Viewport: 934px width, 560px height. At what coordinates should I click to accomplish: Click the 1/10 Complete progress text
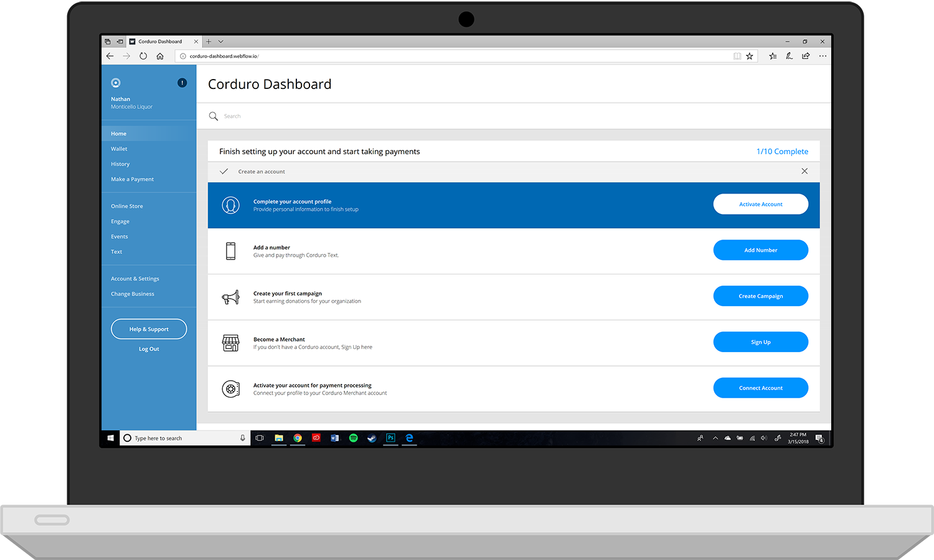[x=782, y=151]
